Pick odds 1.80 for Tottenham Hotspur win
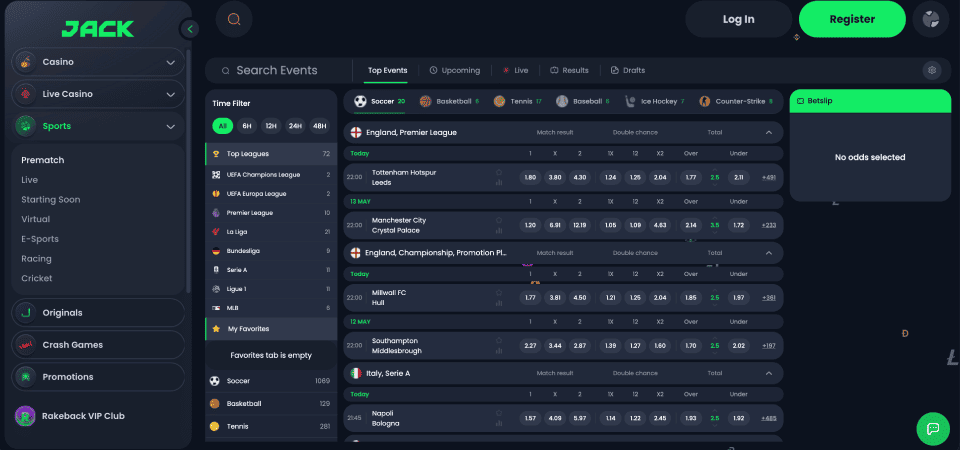Image resolution: width=960 pixels, height=450 pixels. [x=530, y=178]
